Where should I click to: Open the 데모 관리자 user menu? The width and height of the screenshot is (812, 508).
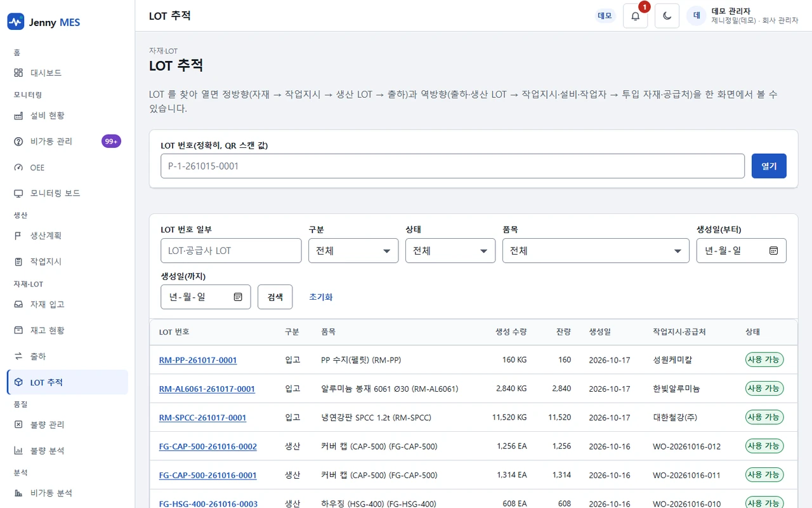click(x=743, y=16)
